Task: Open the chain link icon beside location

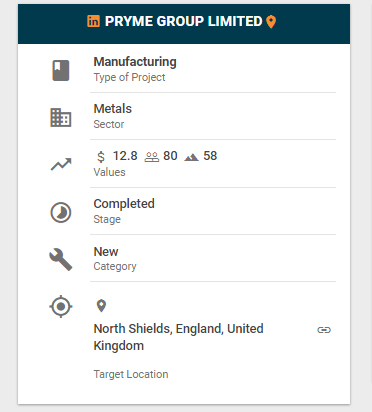Action: [x=324, y=330]
